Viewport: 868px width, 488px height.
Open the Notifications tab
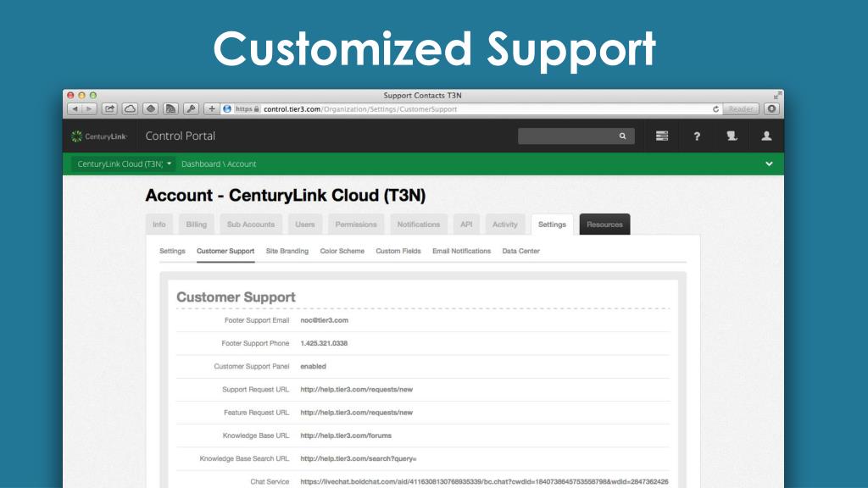pyautogui.click(x=419, y=224)
